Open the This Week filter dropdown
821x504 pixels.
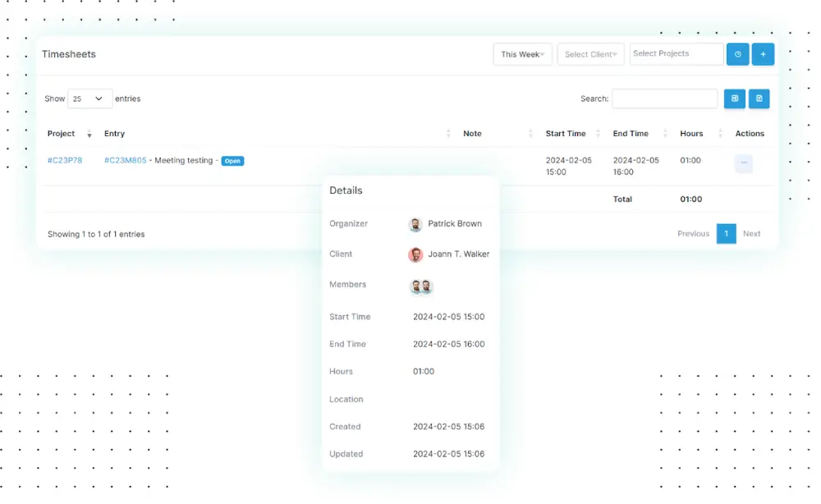tap(521, 53)
